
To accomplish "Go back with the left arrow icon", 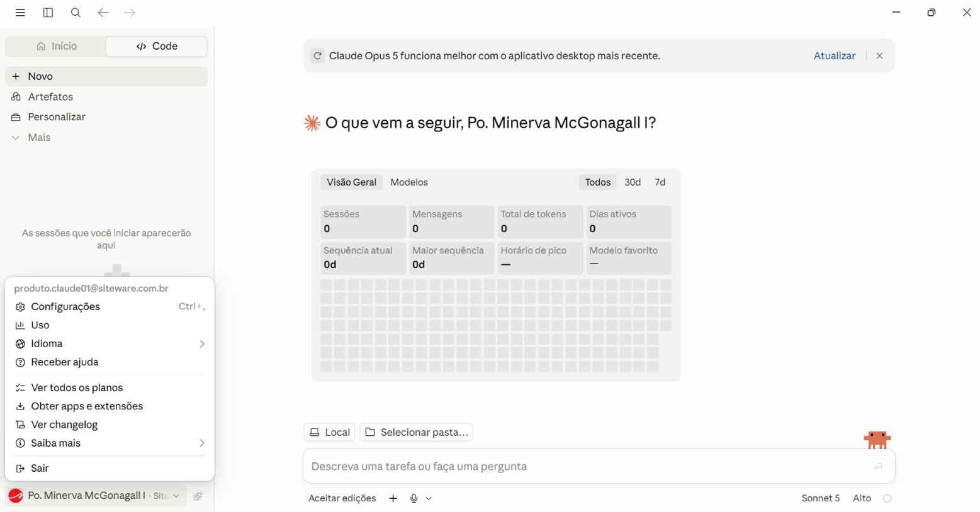I will 103,13.
